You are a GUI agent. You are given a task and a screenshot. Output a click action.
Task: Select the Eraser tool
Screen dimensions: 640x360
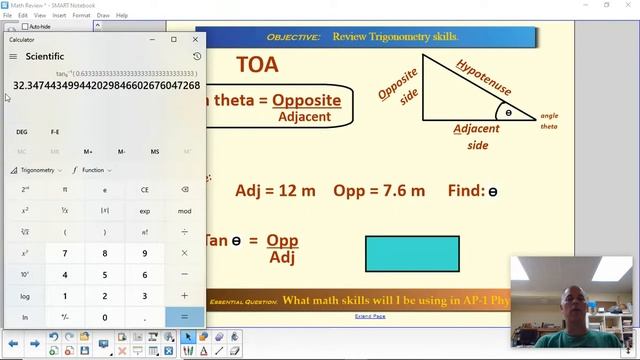235,351
